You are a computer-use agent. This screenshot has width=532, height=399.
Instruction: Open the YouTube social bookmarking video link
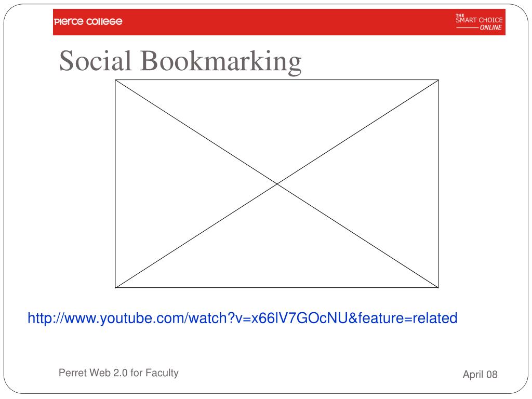[x=243, y=318]
